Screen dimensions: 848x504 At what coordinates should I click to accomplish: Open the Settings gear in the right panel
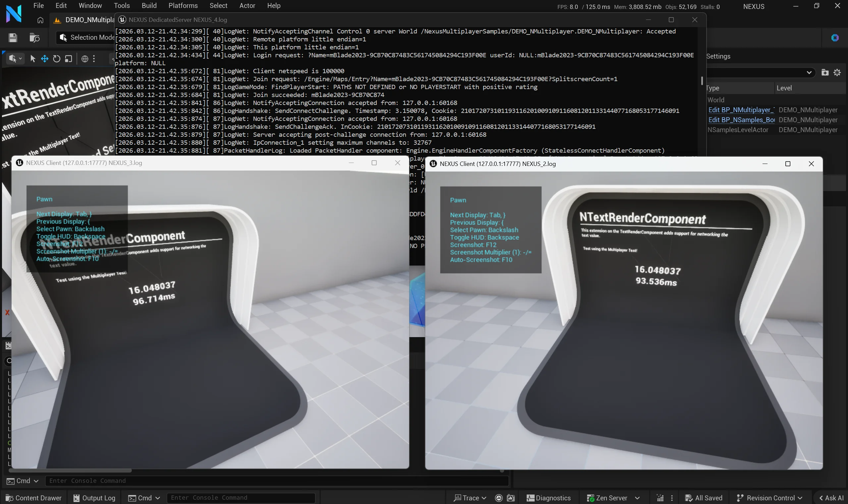coord(837,72)
